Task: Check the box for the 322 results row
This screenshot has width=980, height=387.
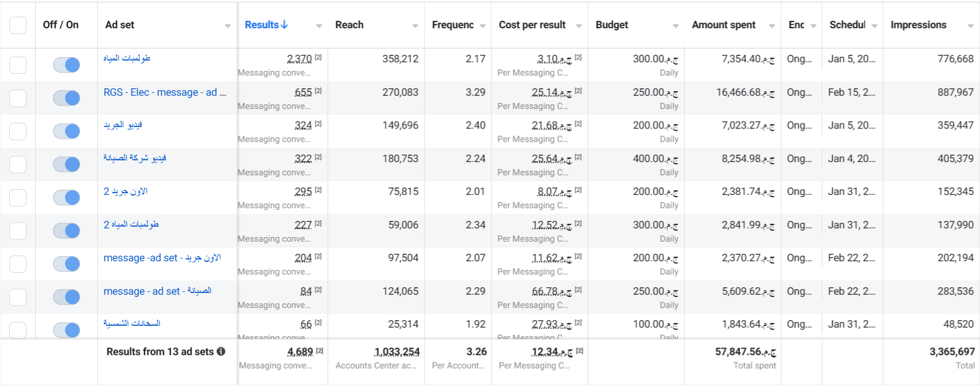Action: (x=18, y=164)
